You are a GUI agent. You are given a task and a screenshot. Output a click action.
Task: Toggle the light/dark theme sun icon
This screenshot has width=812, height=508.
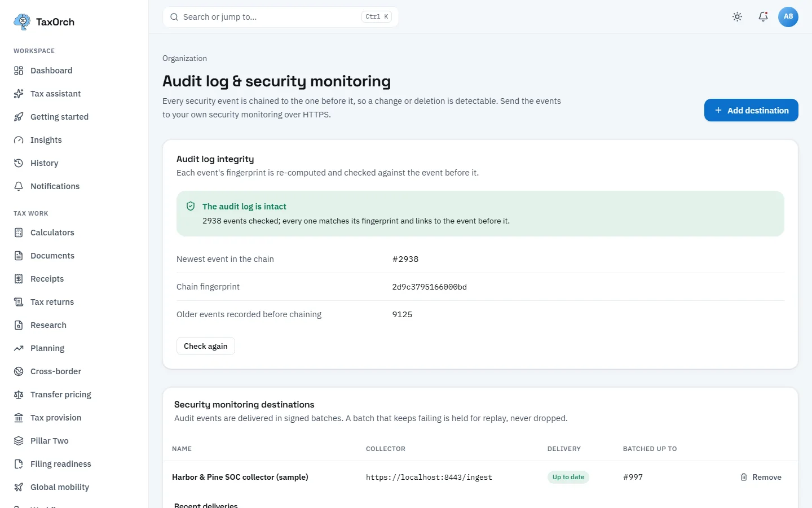737,17
